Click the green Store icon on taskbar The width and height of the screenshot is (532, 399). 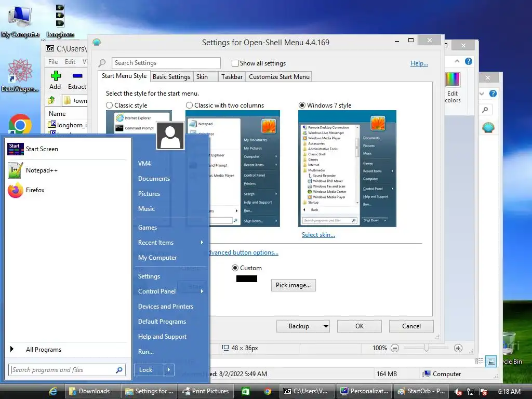pos(245,391)
